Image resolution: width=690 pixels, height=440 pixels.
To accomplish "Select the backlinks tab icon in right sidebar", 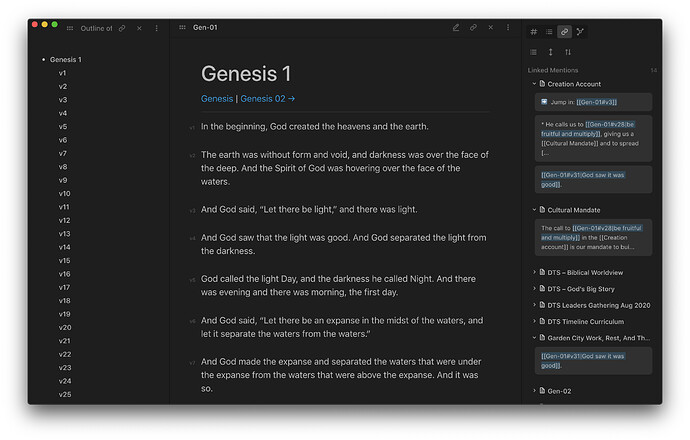I will pyautogui.click(x=565, y=32).
